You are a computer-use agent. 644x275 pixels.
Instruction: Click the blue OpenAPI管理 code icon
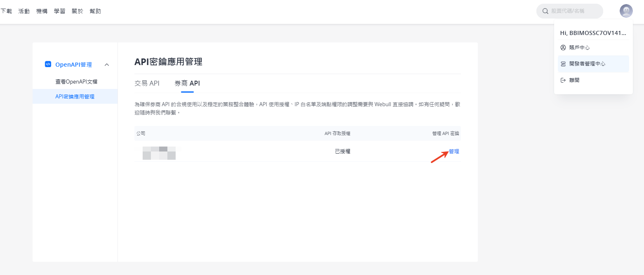click(x=48, y=64)
